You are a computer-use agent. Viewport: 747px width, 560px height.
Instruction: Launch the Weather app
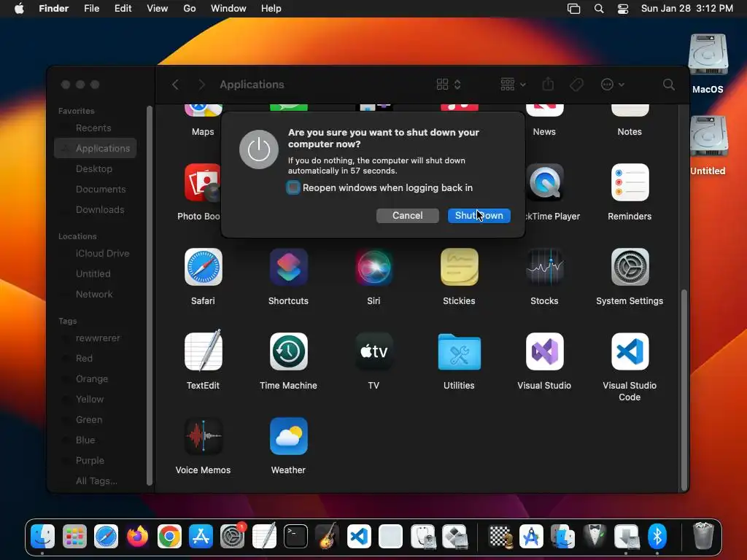288,436
